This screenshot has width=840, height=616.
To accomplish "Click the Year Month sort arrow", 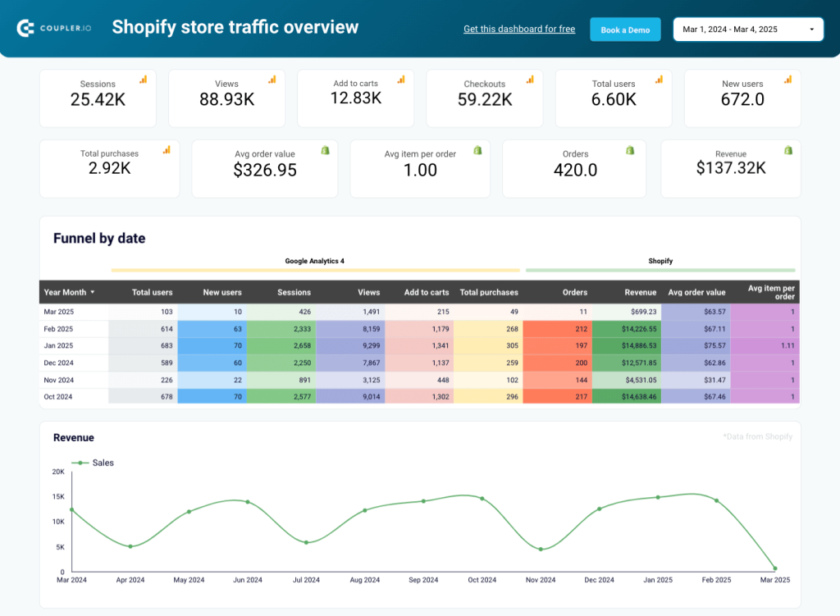I will pos(92,293).
